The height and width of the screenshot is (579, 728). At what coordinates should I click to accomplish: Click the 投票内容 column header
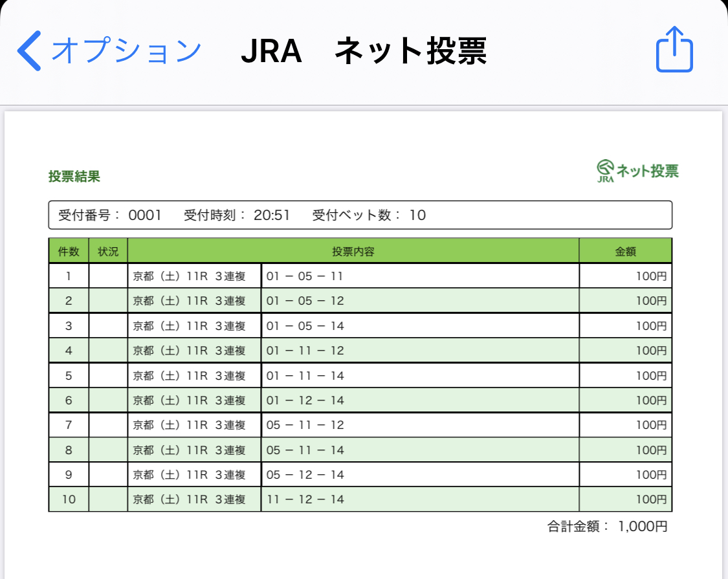353,251
